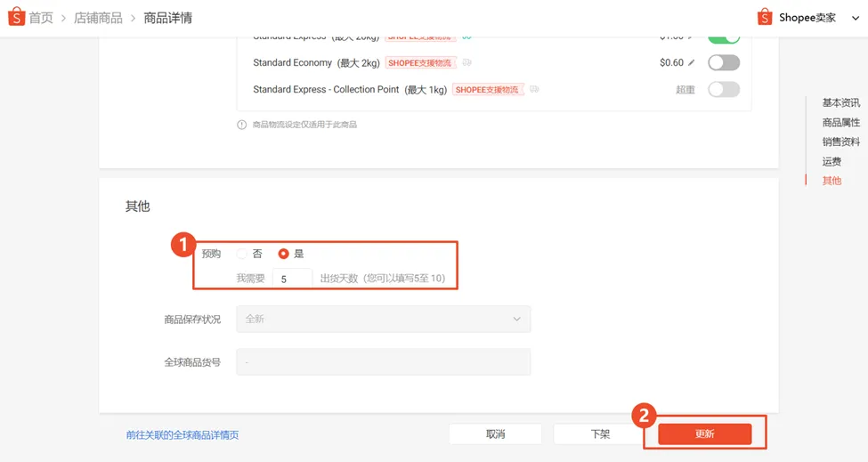Click SHOPEE支援物流 badge on Standard Economy
Image resolution: width=868 pixels, height=462 pixels.
419,63
